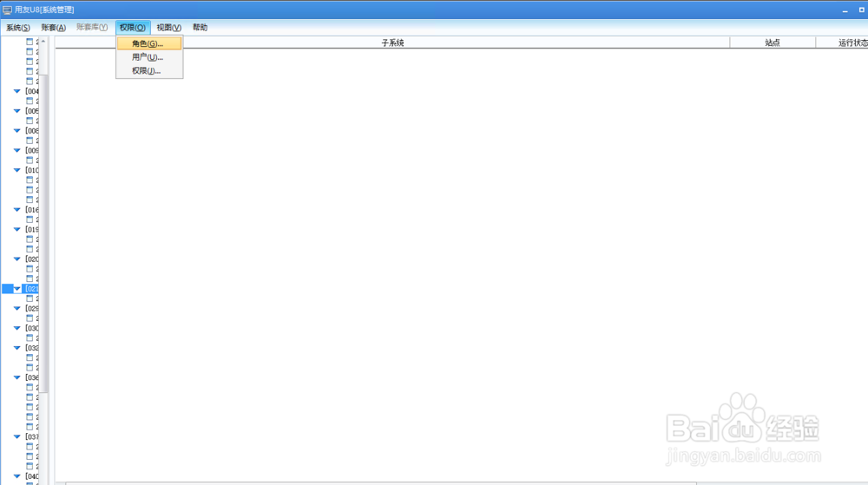Click the 用友U8 app icon in title bar
Image resolution: width=868 pixels, height=485 pixels.
[7, 10]
